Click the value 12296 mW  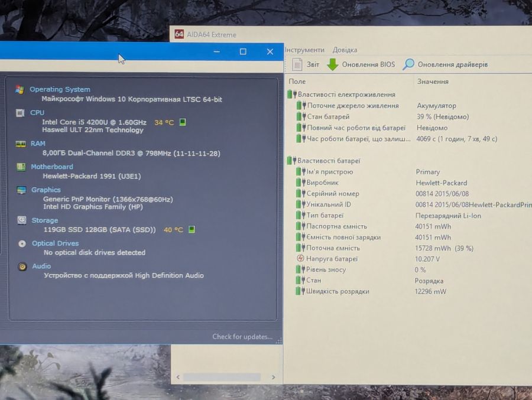[x=430, y=291]
